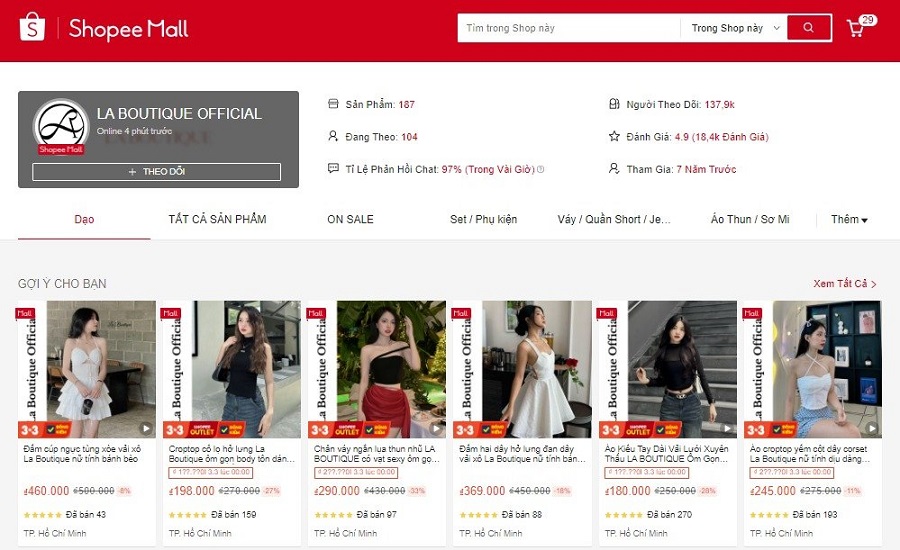Select the 'Áo Thun / Sơ Mi' tab
This screenshot has height=550, width=900.
(750, 219)
